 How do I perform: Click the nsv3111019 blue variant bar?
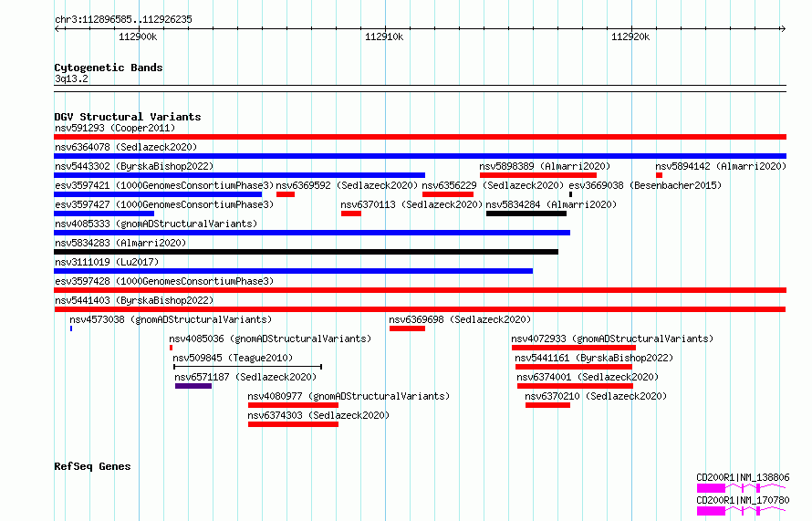click(x=293, y=271)
